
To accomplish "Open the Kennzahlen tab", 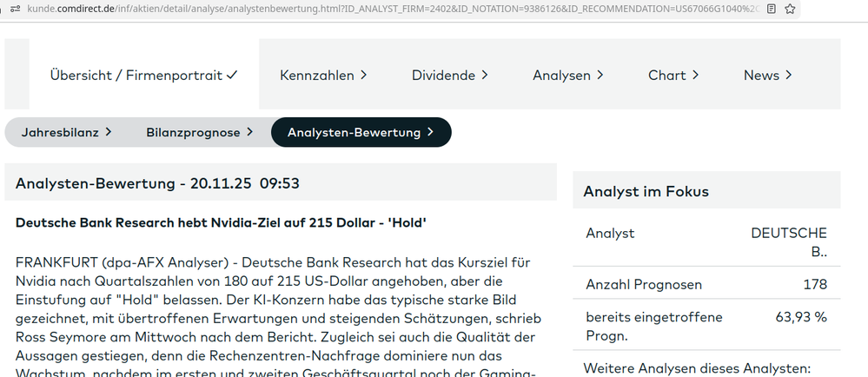I will [x=323, y=76].
